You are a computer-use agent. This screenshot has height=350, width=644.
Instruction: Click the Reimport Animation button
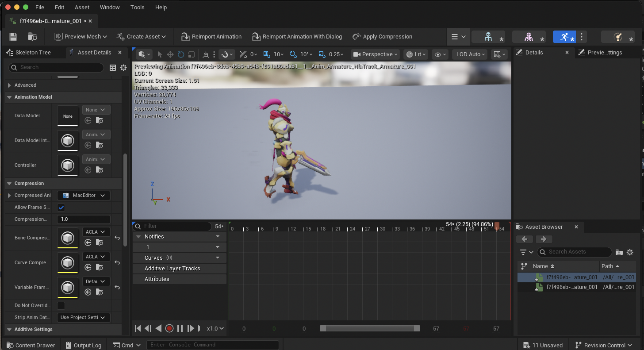click(211, 37)
